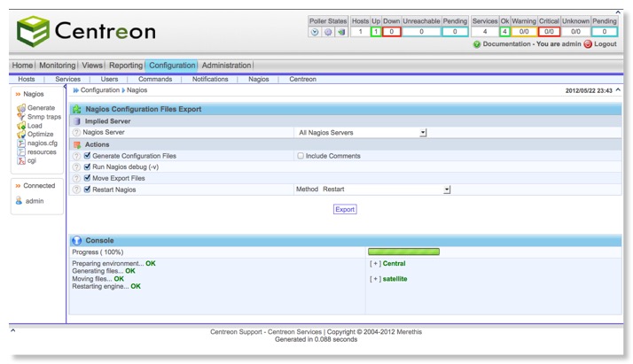The height and width of the screenshot is (364, 633).
Task: Click the red Logout icon
Action: tap(588, 44)
